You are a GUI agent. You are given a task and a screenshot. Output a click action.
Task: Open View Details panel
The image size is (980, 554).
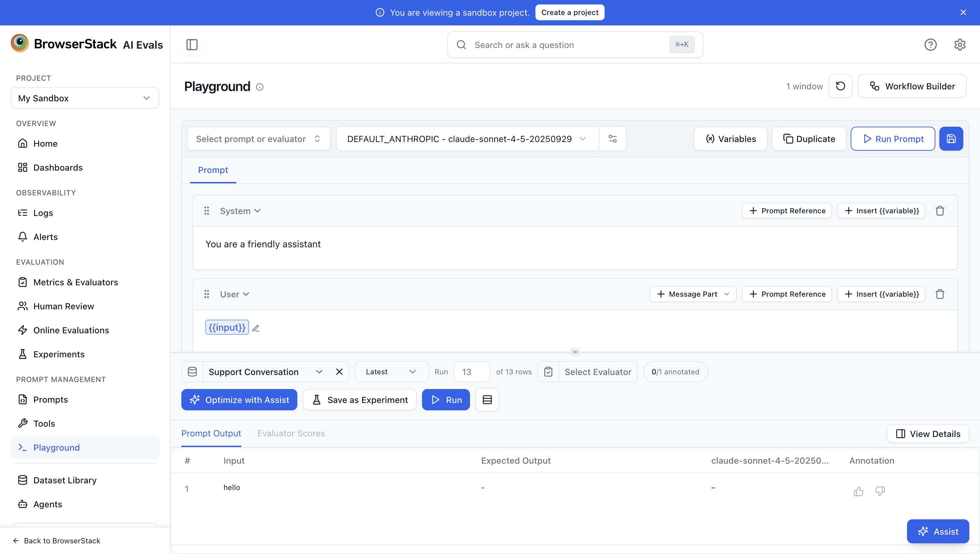(x=927, y=434)
